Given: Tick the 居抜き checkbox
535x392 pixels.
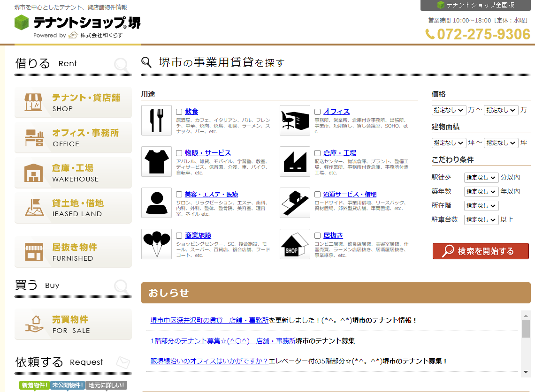Looking at the screenshot, I should [318, 236].
